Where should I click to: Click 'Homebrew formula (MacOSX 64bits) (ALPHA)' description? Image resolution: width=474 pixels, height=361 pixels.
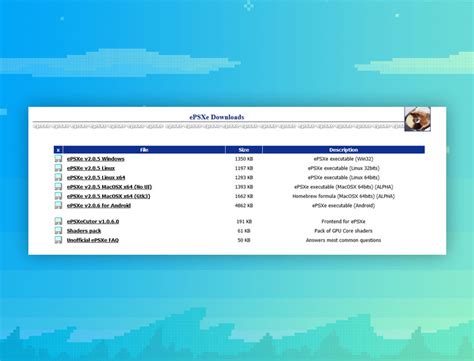click(x=343, y=196)
